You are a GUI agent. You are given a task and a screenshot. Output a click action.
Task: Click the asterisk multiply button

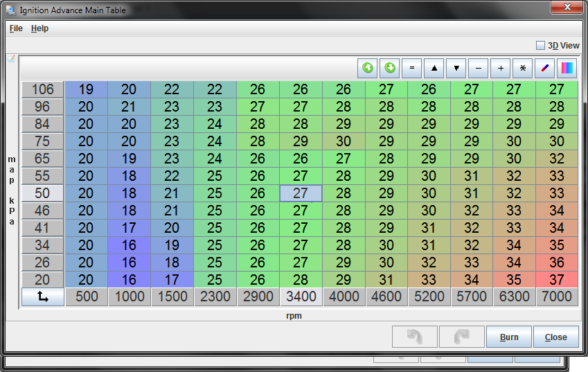523,68
